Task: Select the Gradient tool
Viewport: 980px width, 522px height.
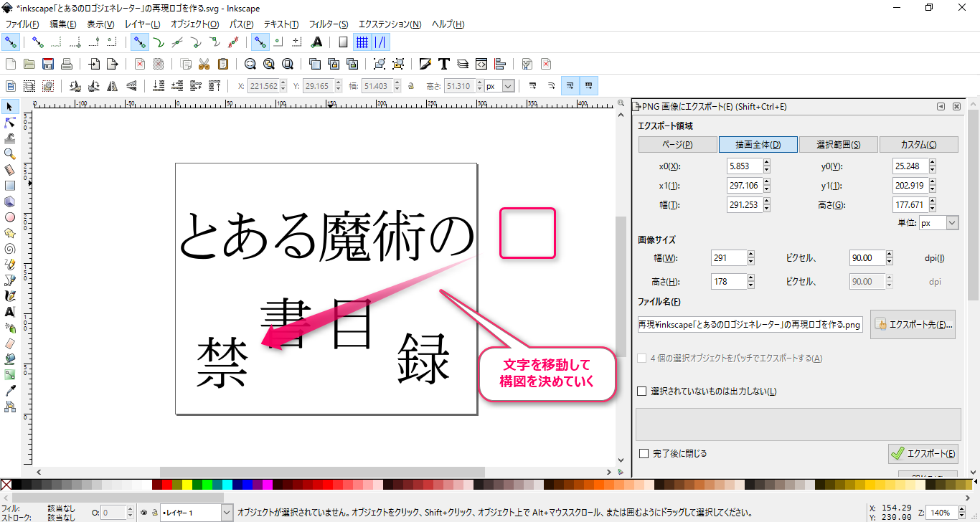Action: click(x=10, y=375)
